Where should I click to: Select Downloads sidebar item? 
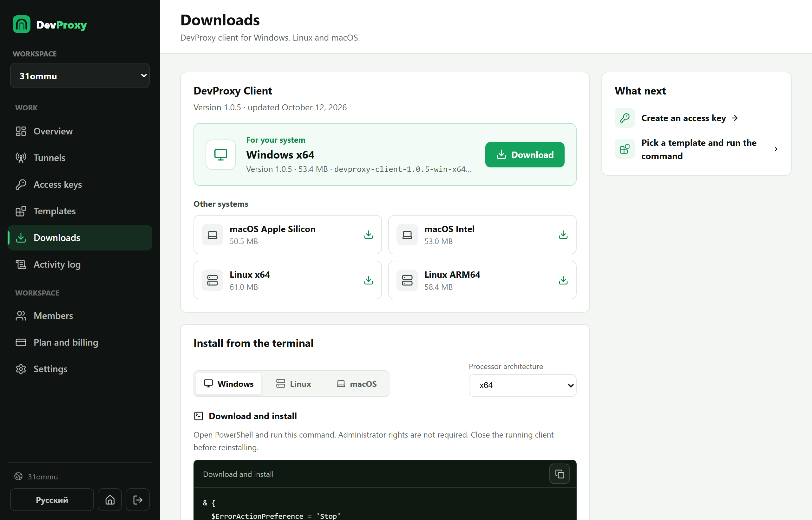[80, 238]
